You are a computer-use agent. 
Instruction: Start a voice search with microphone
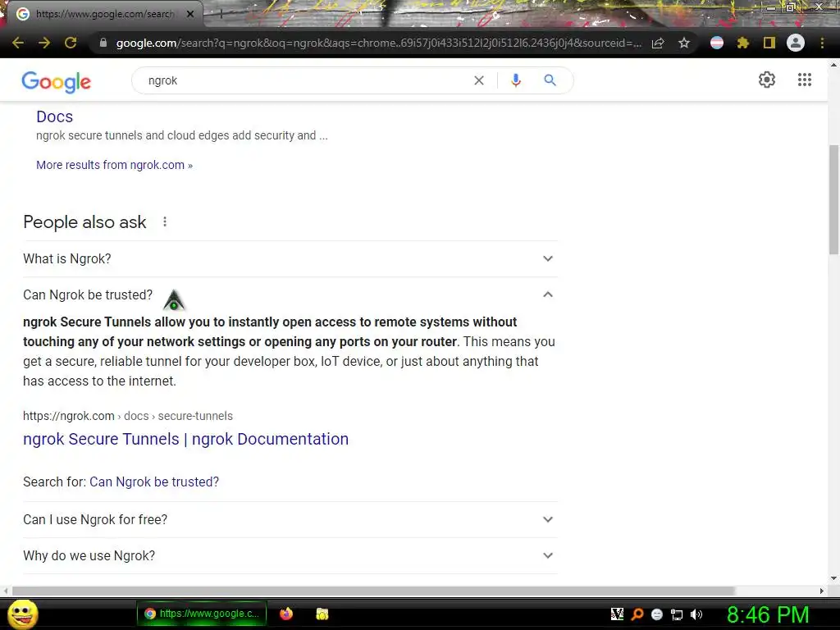coord(516,80)
